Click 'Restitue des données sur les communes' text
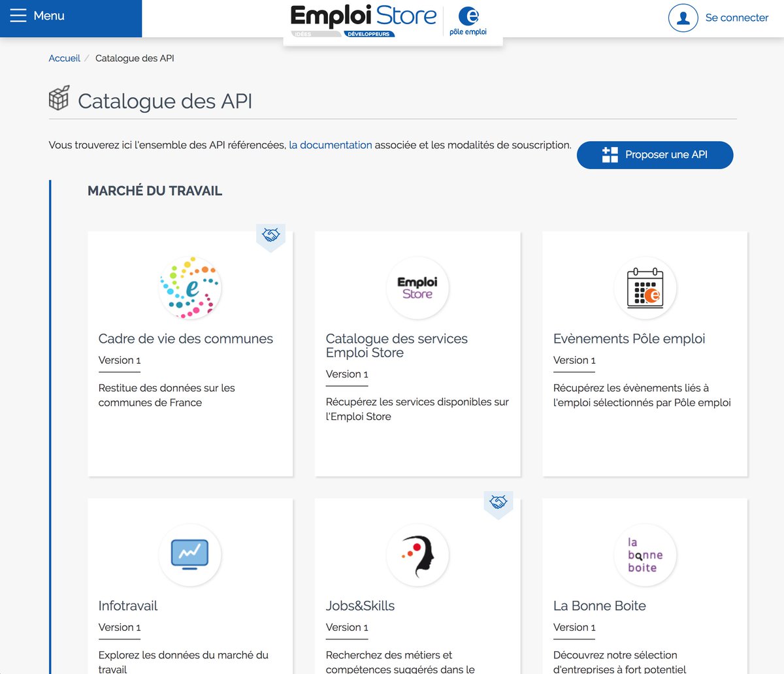The width and height of the screenshot is (784, 674). tap(167, 395)
